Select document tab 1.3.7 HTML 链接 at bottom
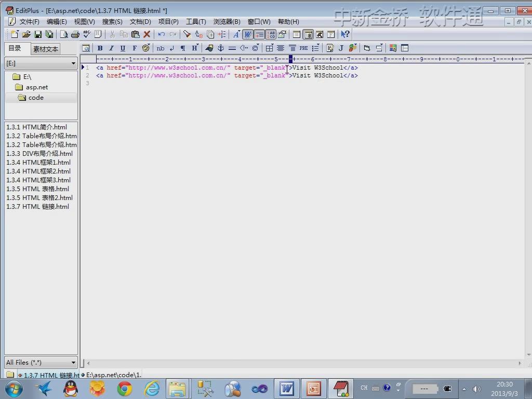 point(48,375)
